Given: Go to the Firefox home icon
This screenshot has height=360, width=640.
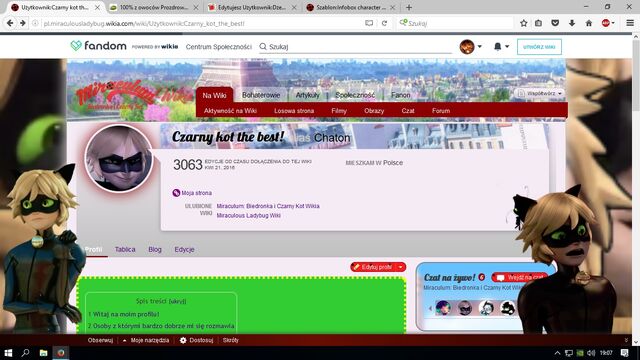Looking at the screenshot, I should pyautogui.click(x=589, y=23).
